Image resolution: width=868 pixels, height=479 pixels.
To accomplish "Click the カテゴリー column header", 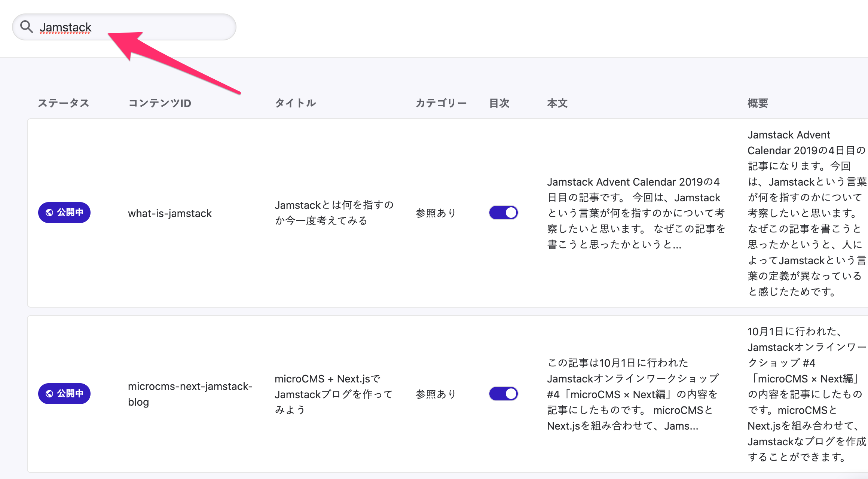I will pyautogui.click(x=441, y=103).
